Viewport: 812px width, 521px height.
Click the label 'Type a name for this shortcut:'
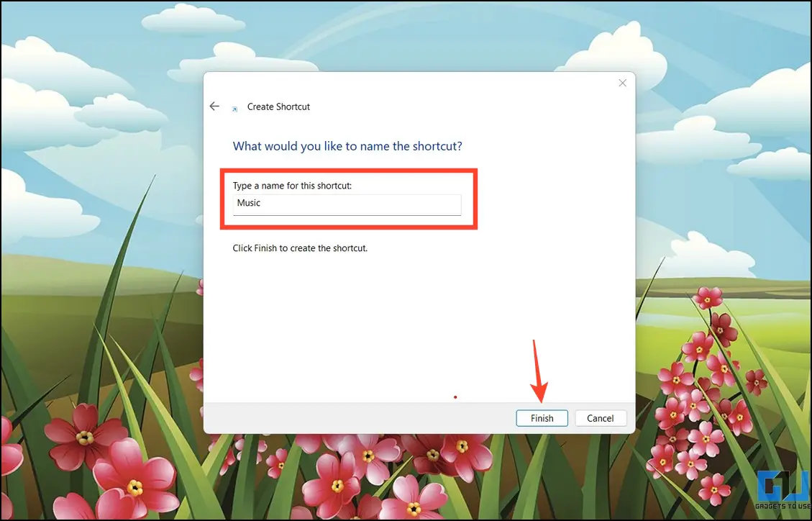point(292,186)
